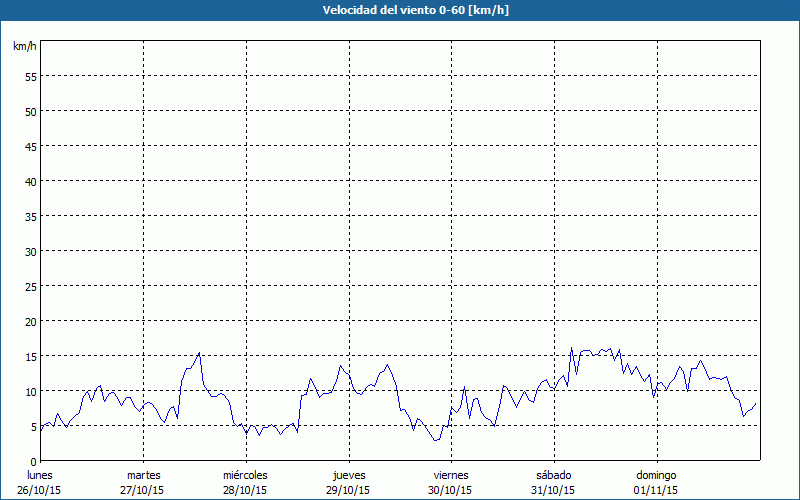Click the lowest wind dip just before viernes
This screenshot has width=800, height=500.
coord(434,440)
